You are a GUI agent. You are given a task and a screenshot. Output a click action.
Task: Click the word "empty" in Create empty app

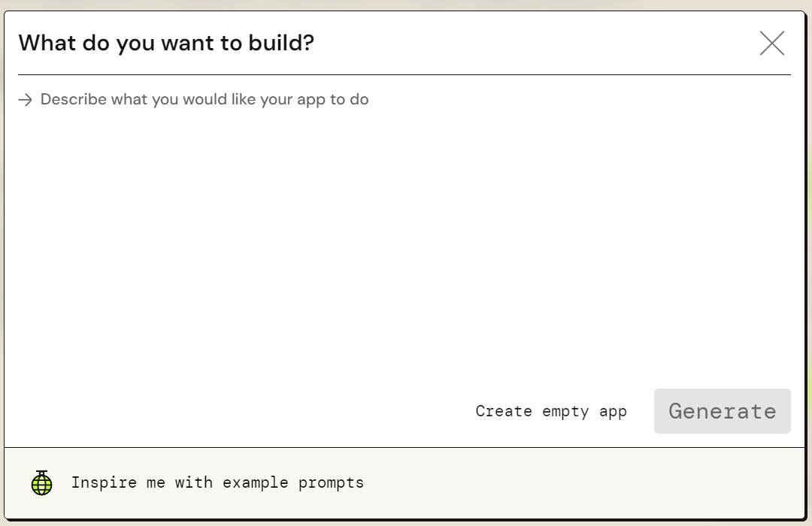click(565, 412)
